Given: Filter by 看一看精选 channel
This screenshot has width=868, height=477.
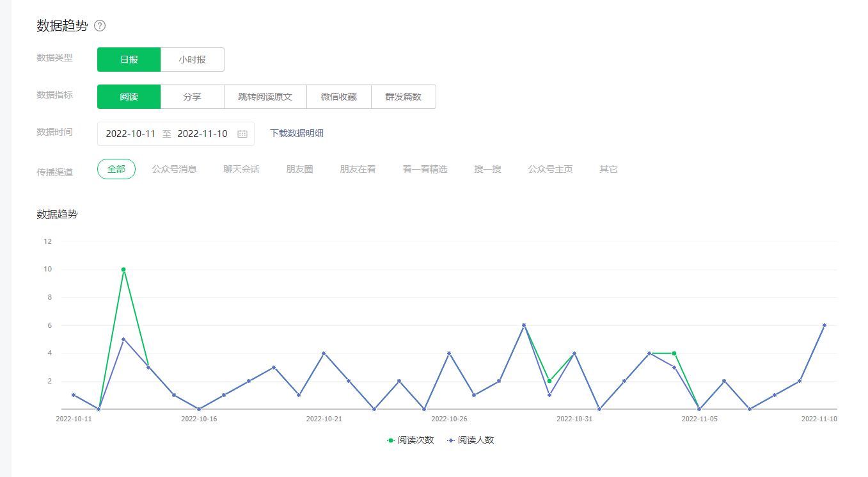Looking at the screenshot, I should pos(425,169).
